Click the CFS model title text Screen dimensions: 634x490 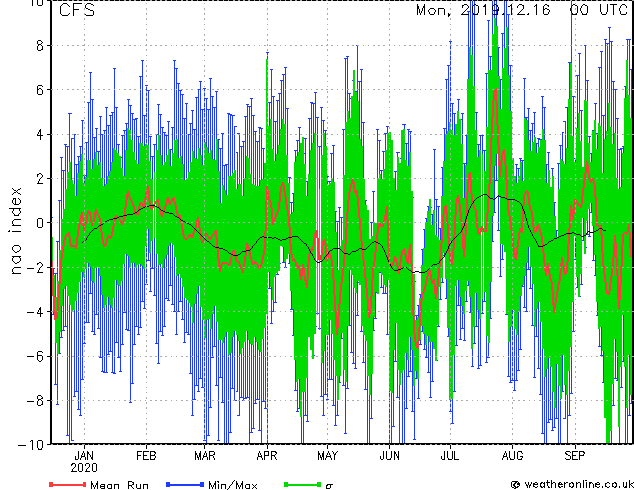point(77,10)
